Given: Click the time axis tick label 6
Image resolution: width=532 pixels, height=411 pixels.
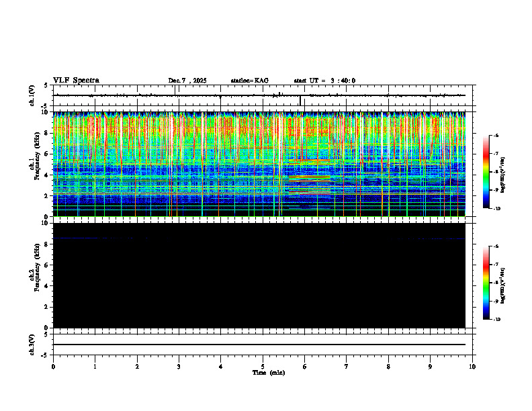Looking at the screenshot, I should (x=304, y=367).
